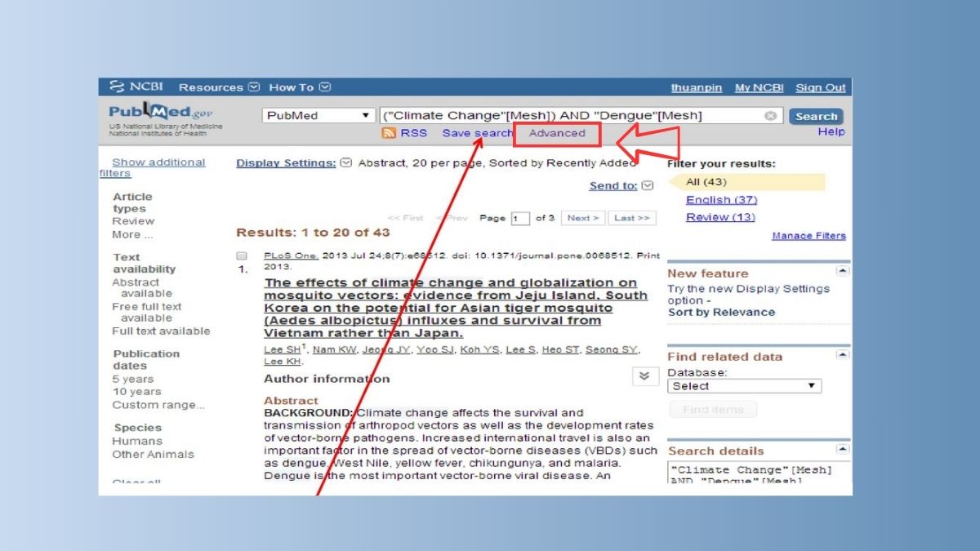Open the Send to dropdown

click(x=621, y=186)
